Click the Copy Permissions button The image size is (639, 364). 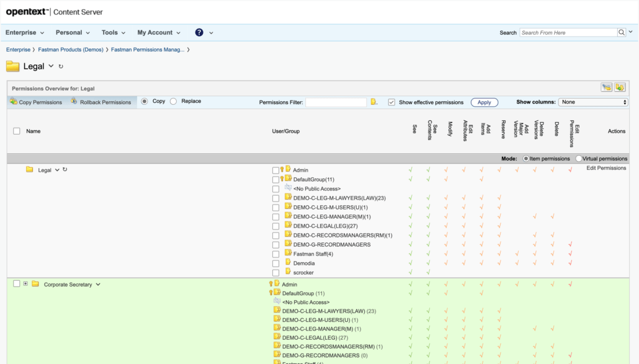36,102
